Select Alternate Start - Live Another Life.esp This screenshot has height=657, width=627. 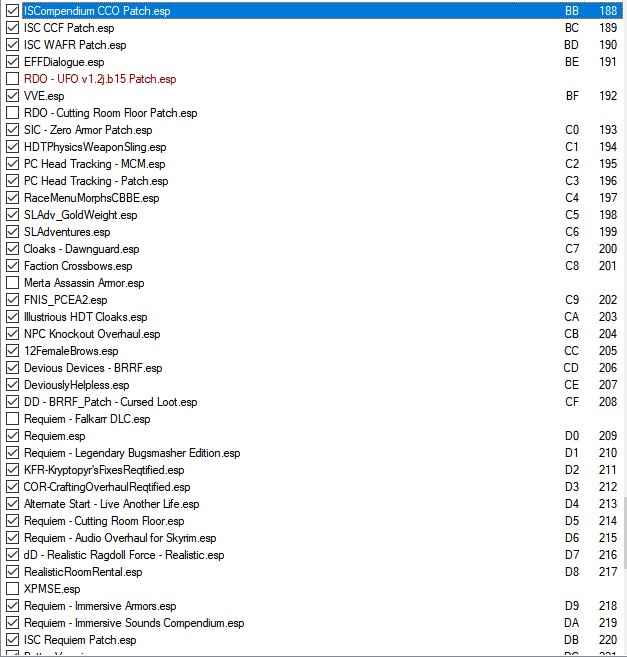(x=111, y=504)
